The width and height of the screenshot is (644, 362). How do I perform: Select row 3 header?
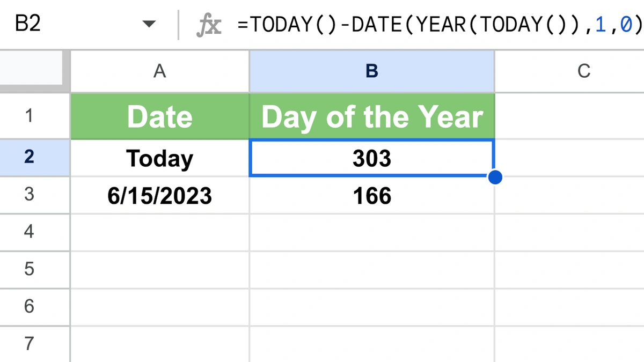coord(29,194)
